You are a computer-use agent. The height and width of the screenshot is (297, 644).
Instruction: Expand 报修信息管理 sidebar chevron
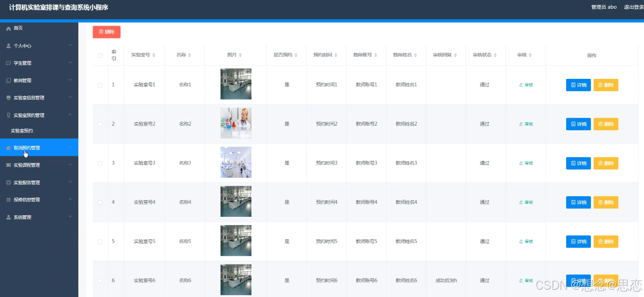pos(70,199)
